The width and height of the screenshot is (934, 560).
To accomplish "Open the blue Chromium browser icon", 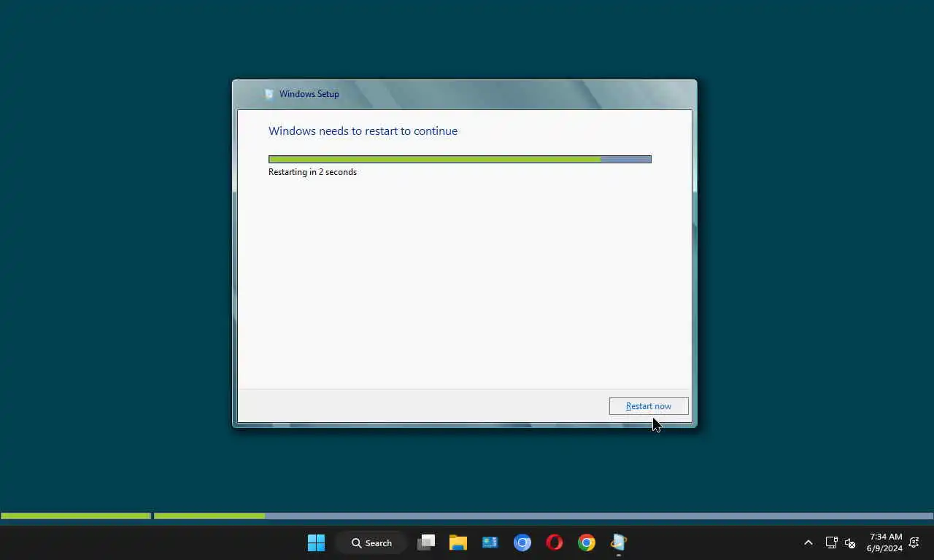I will [522, 542].
